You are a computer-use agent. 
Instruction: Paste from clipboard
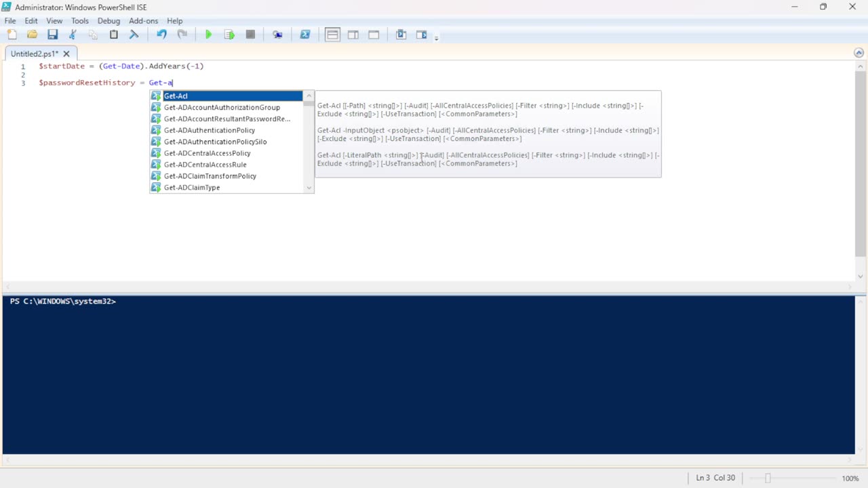(x=114, y=35)
